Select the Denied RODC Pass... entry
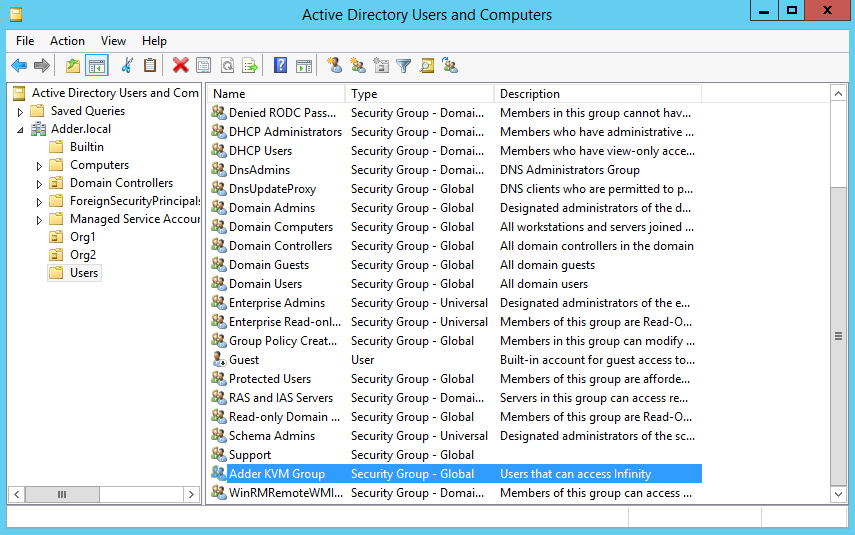 point(282,112)
